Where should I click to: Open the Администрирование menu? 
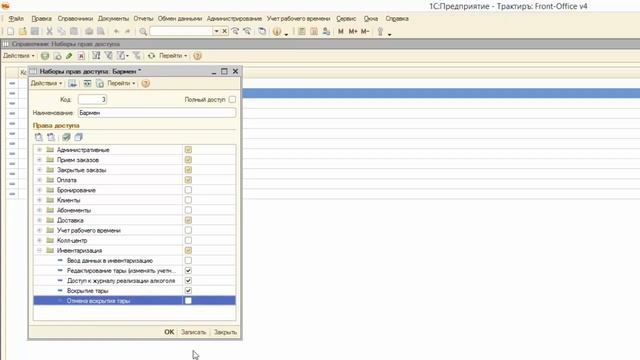click(234, 19)
